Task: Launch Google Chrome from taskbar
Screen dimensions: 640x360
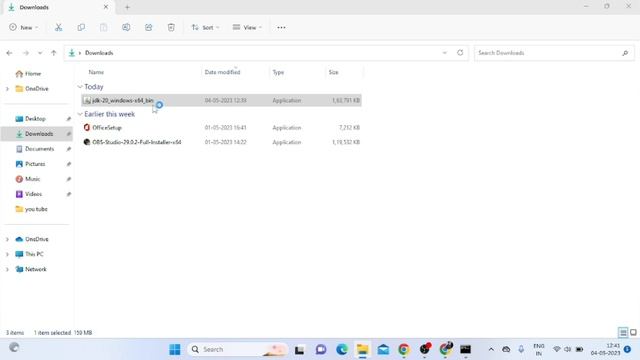Action: [x=404, y=349]
